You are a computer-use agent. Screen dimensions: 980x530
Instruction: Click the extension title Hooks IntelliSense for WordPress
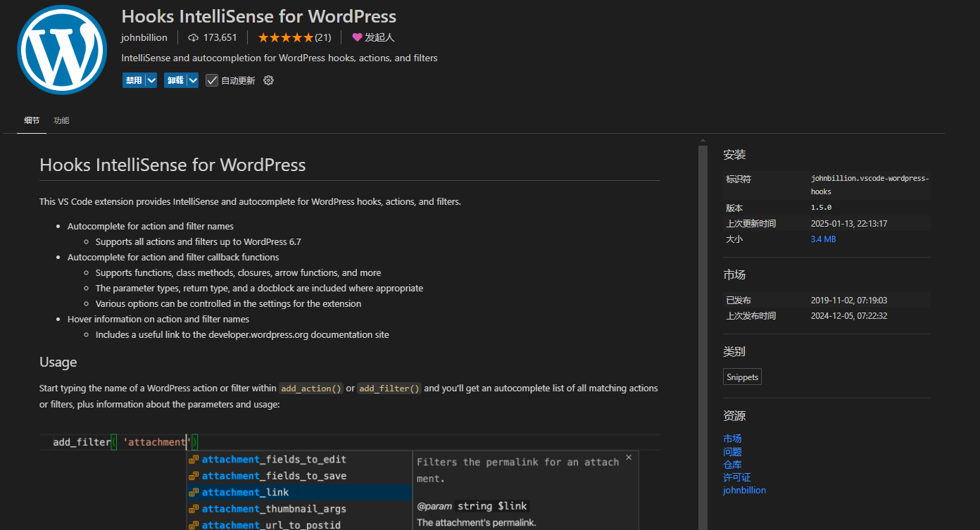click(259, 16)
